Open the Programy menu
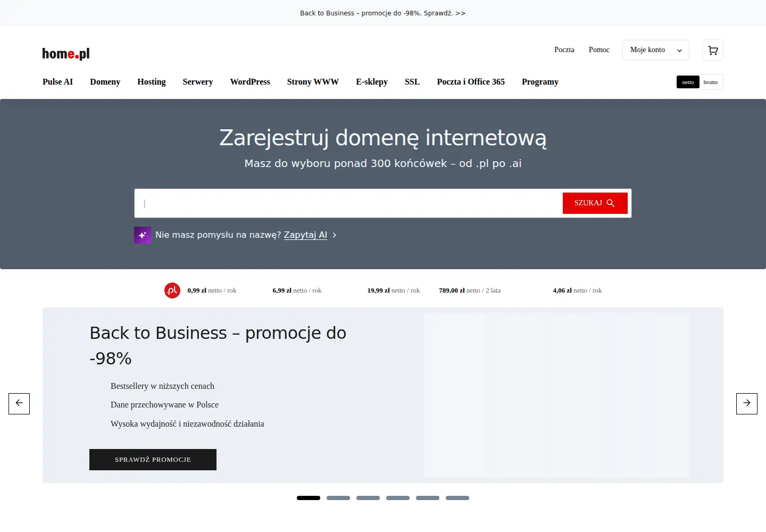The width and height of the screenshot is (766, 532). (x=540, y=82)
